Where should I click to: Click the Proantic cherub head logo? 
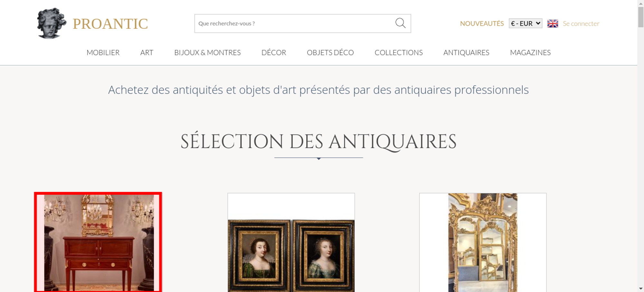(52, 23)
